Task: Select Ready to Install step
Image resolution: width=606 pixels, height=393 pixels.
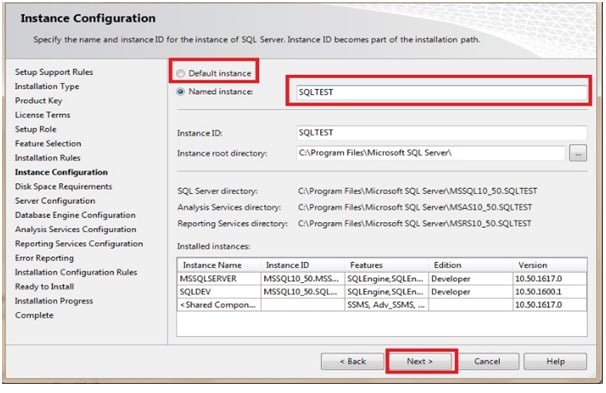Action: [x=44, y=286]
